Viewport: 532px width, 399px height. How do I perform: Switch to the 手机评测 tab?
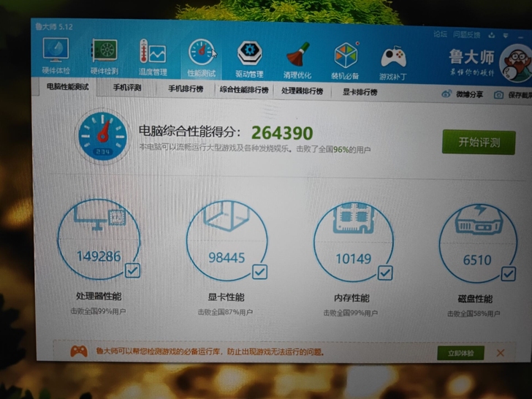pyautogui.click(x=127, y=88)
